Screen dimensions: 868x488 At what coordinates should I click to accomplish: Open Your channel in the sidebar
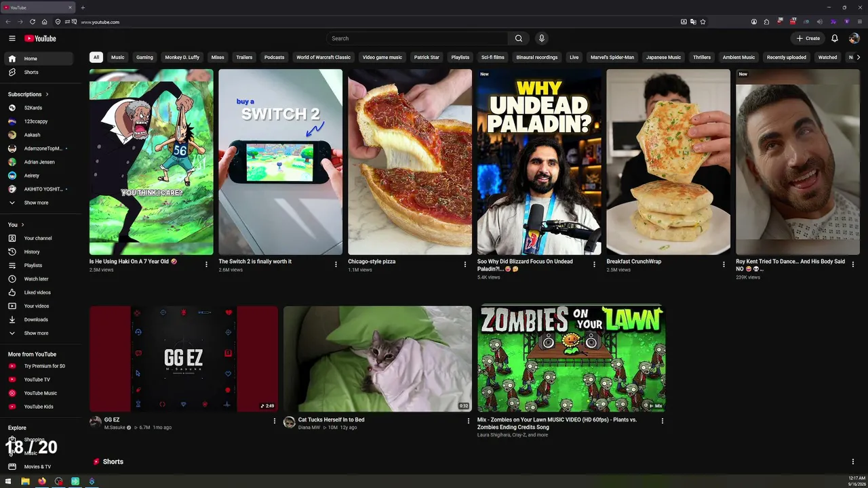pyautogui.click(x=41, y=238)
